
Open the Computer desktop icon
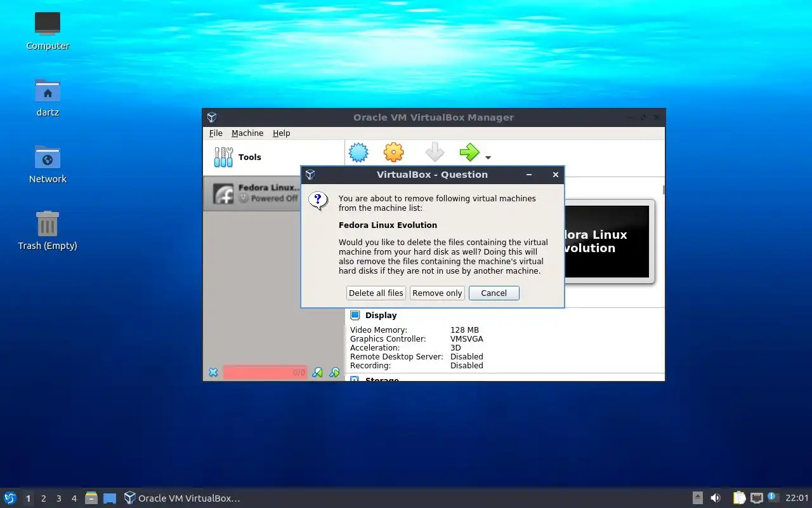[48, 30]
